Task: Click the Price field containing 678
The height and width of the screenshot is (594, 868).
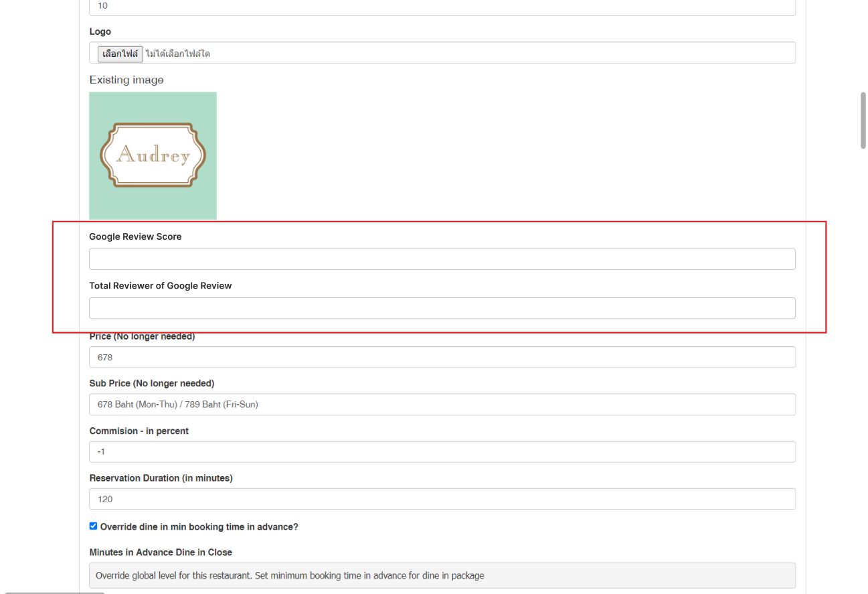Action: coord(442,357)
